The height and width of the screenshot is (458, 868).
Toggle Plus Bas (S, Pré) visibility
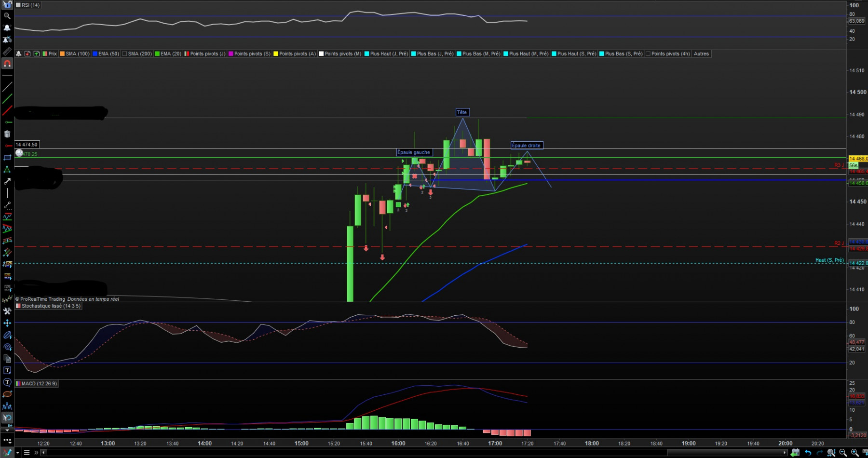602,54
